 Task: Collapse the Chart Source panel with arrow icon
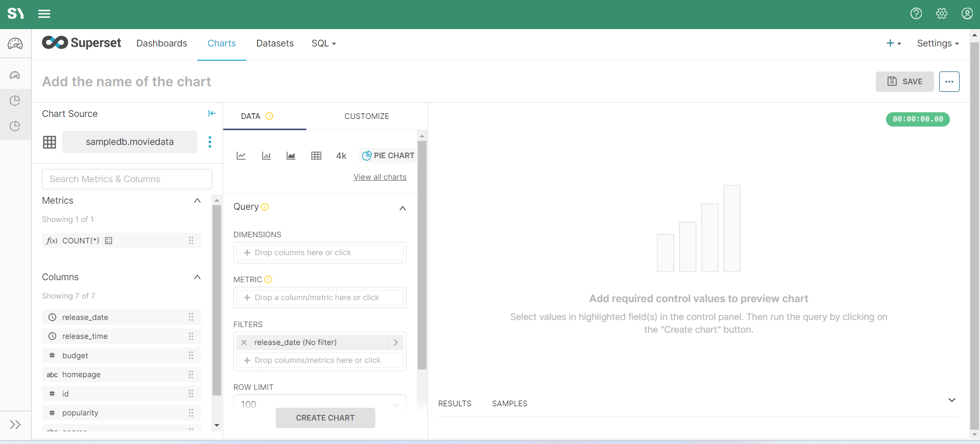tap(212, 113)
